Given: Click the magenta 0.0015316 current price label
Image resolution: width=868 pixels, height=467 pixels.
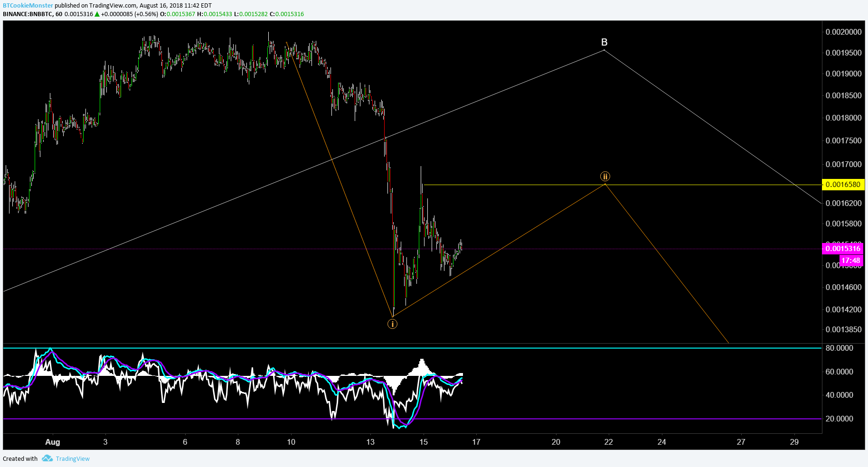Looking at the screenshot, I should [843, 249].
